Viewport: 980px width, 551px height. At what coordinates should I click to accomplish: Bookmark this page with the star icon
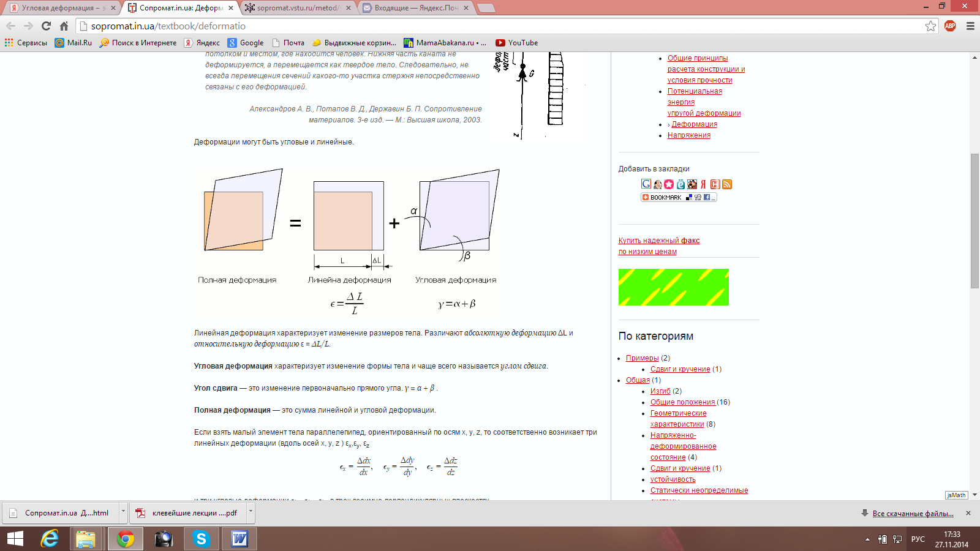pyautogui.click(x=930, y=26)
